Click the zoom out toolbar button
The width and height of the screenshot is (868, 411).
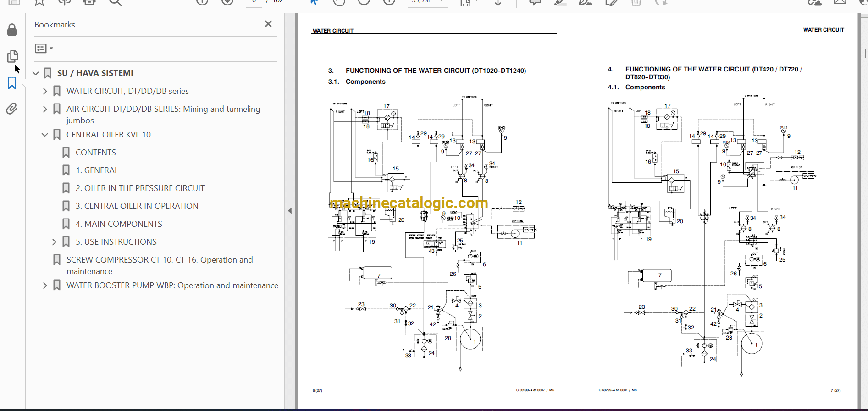click(x=364, y=2)
